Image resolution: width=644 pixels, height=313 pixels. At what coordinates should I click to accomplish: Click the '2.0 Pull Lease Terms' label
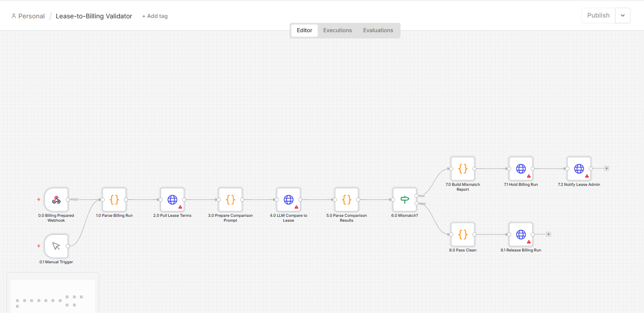[172, 216]
